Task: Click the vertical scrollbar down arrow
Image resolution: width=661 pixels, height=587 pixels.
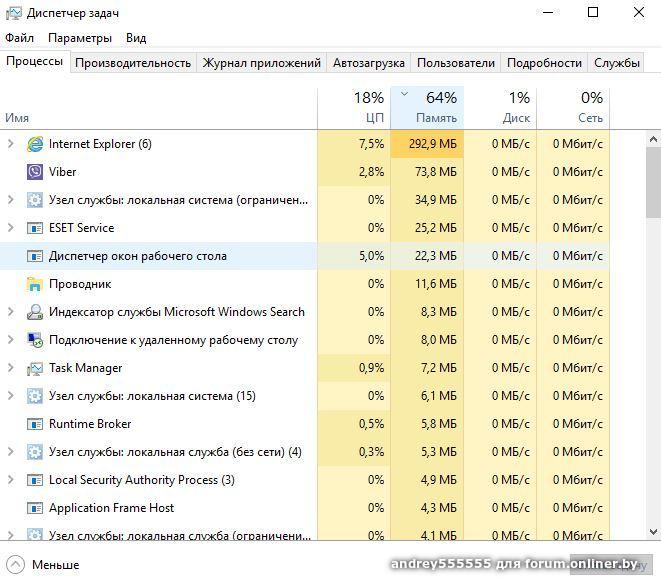Action: [x=653, y=533]
